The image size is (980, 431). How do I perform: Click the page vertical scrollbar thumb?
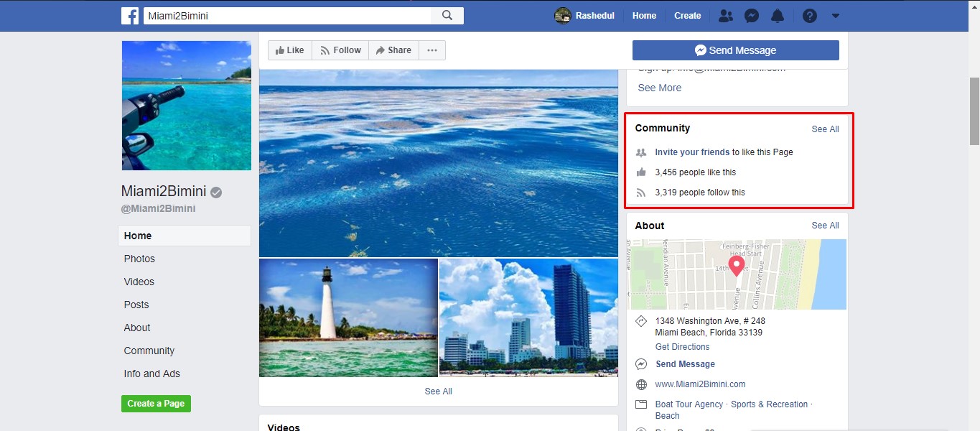(974, 111)
